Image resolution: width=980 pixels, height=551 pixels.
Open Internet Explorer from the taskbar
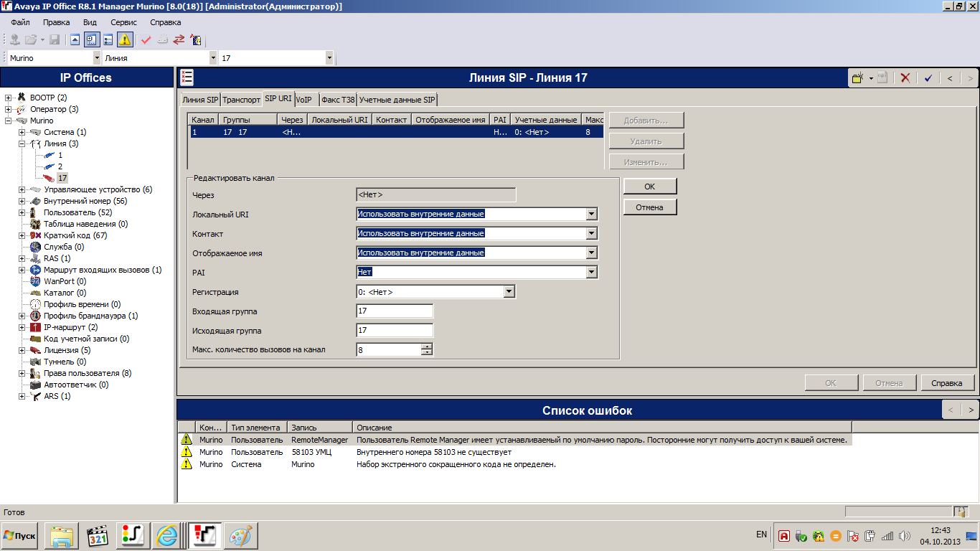(169, 535)
